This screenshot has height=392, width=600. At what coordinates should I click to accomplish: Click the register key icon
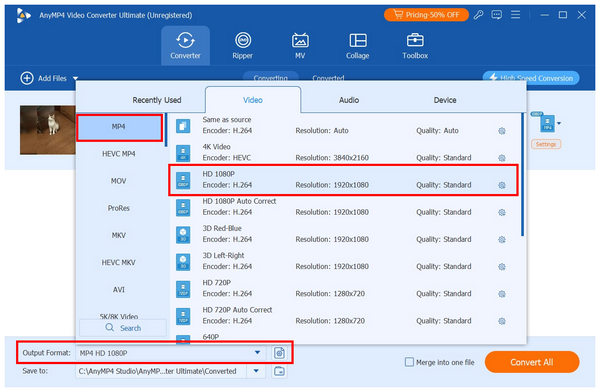[x=478, y=15]
